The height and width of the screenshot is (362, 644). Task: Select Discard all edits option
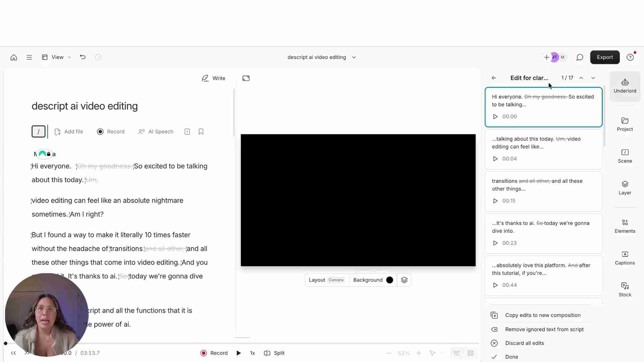[524, 343]
